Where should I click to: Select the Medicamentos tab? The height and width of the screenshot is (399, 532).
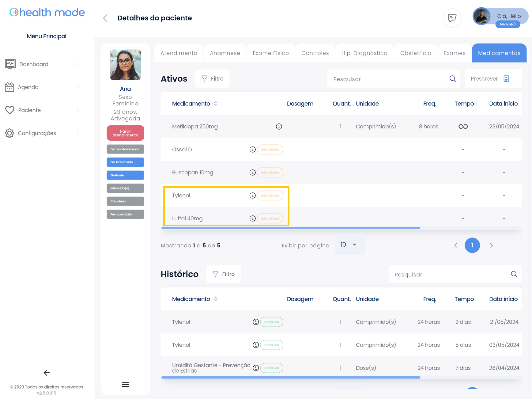[499, 53]
